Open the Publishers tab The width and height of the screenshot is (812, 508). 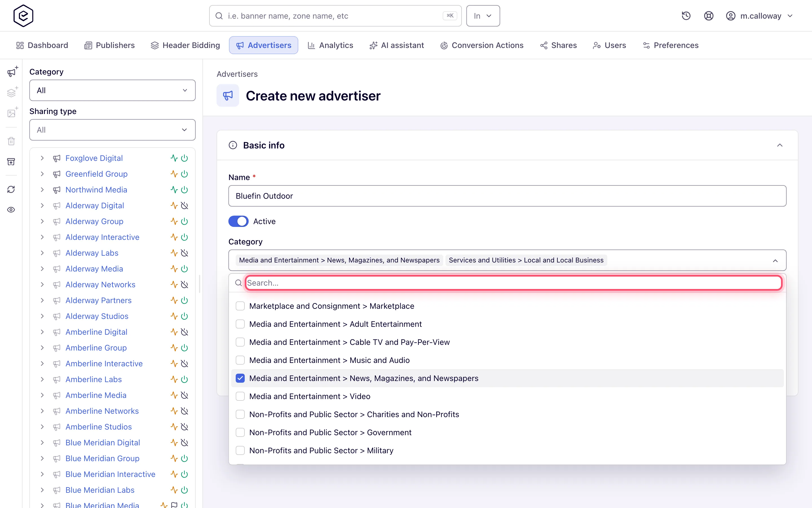tap(109, 45)
